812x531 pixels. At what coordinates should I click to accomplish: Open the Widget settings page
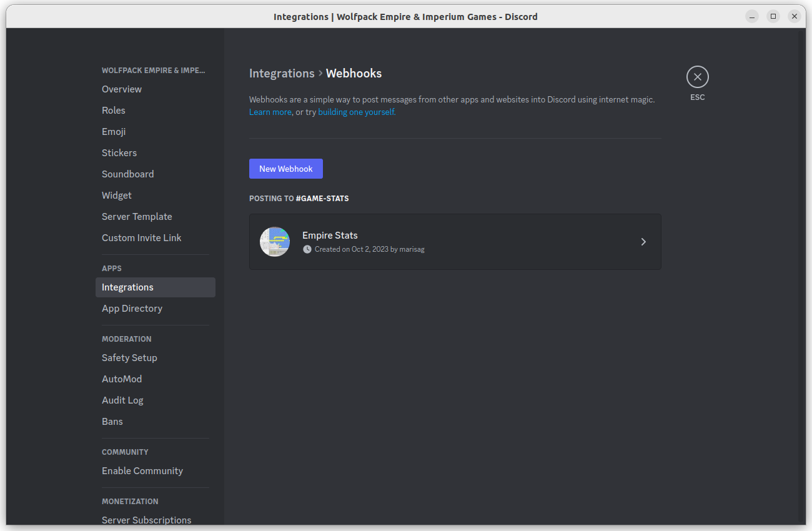(156, 196)
